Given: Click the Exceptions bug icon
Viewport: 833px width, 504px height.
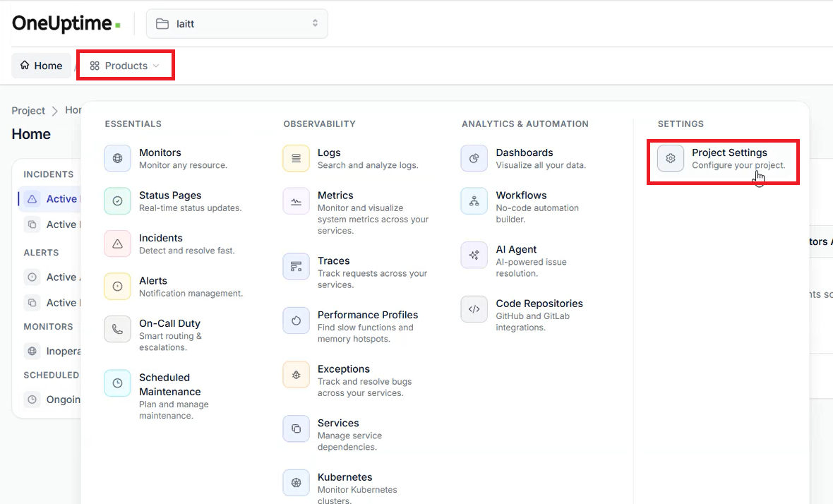Looking at the screenshot, I should (x=296, y=374).
